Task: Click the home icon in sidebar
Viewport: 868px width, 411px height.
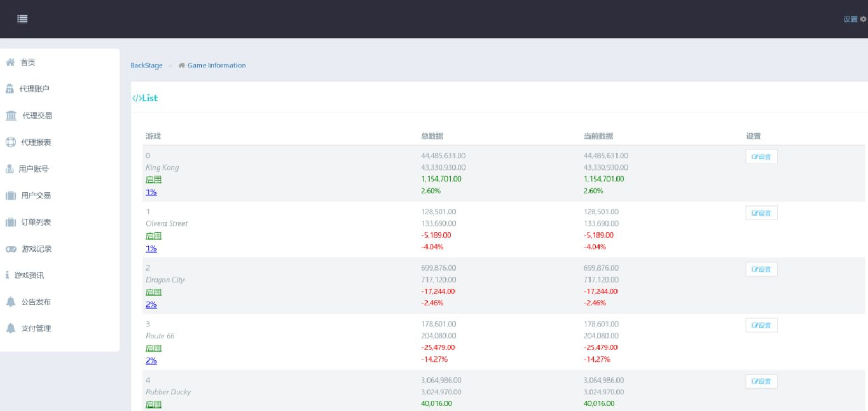Action: (10, 62)
